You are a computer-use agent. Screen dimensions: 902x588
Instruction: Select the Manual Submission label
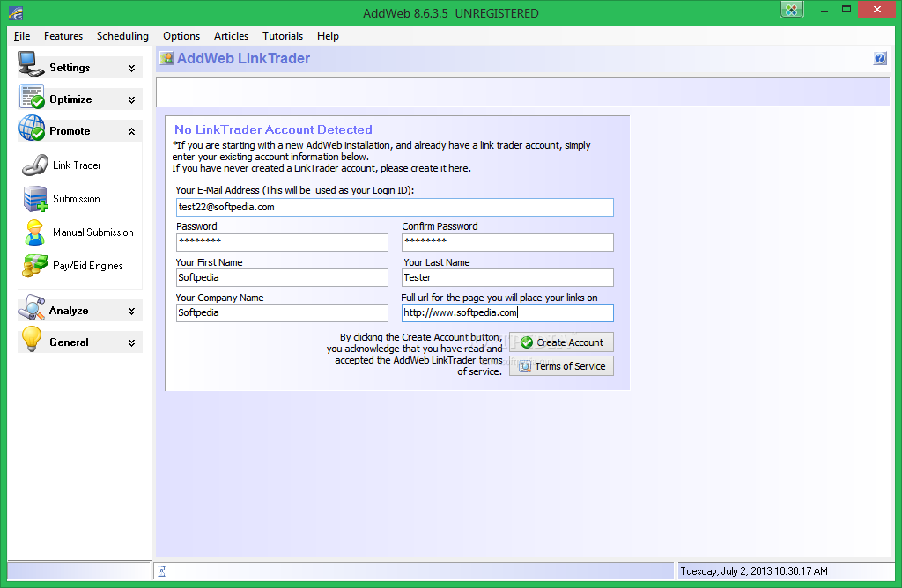93,232
